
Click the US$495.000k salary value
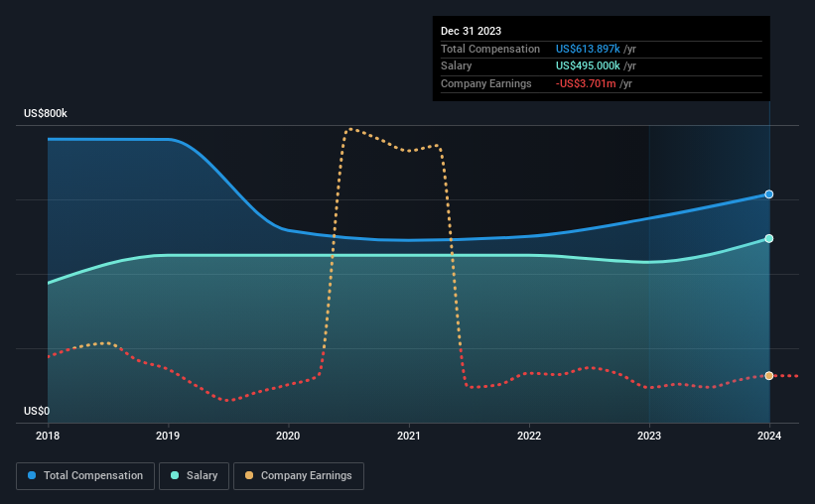(x=588, y=66)
